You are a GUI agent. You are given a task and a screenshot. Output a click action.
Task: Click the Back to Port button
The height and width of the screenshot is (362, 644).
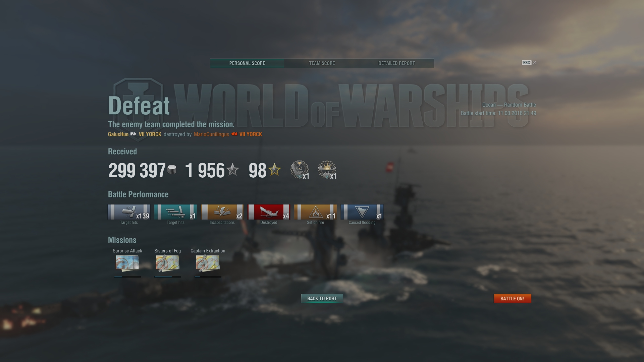pos(322,298)
